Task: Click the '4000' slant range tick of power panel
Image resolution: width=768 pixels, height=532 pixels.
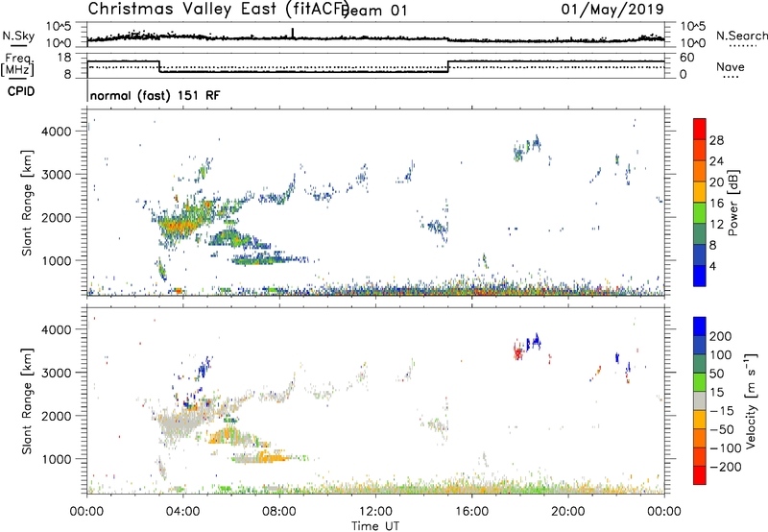Action: pyautogui.click(x=56, y=132)
